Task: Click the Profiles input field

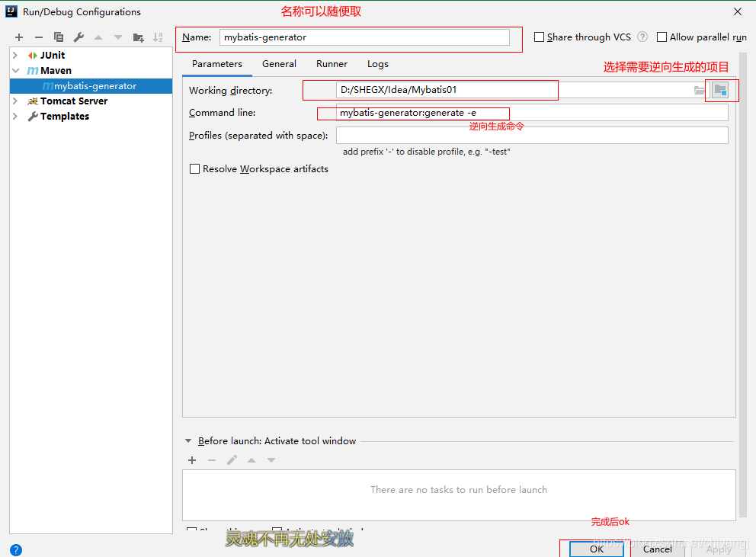Action: (x=532, y=136)
